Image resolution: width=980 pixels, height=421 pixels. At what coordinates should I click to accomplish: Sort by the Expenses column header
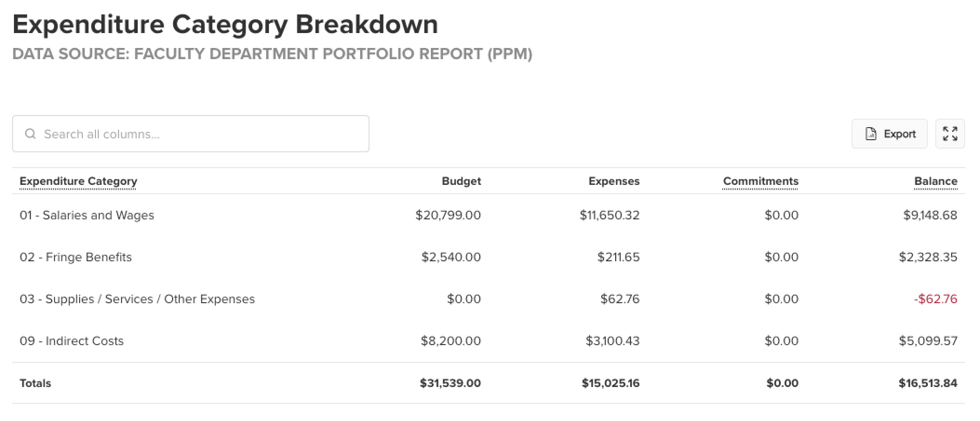click(x=614, y=181)
